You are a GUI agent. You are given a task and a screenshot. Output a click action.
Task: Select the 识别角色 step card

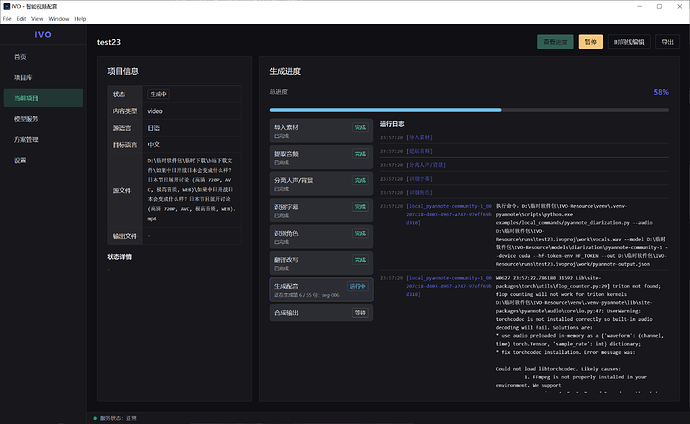tap(321, 237)
